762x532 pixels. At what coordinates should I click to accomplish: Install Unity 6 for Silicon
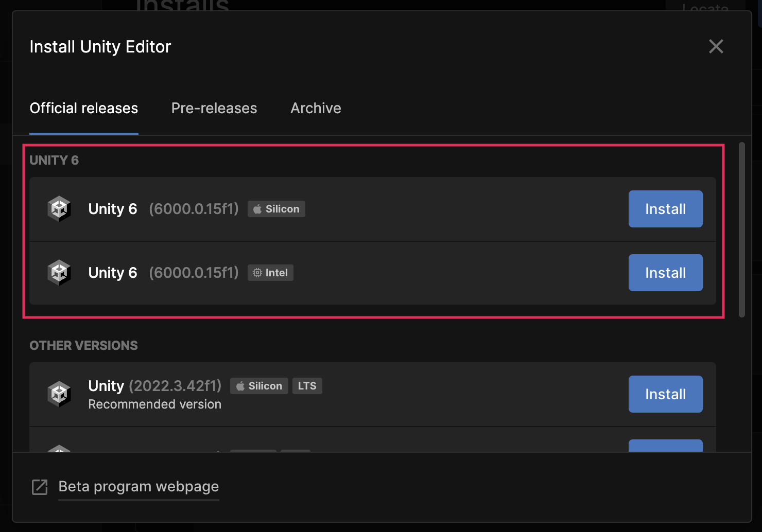[665, 209]
